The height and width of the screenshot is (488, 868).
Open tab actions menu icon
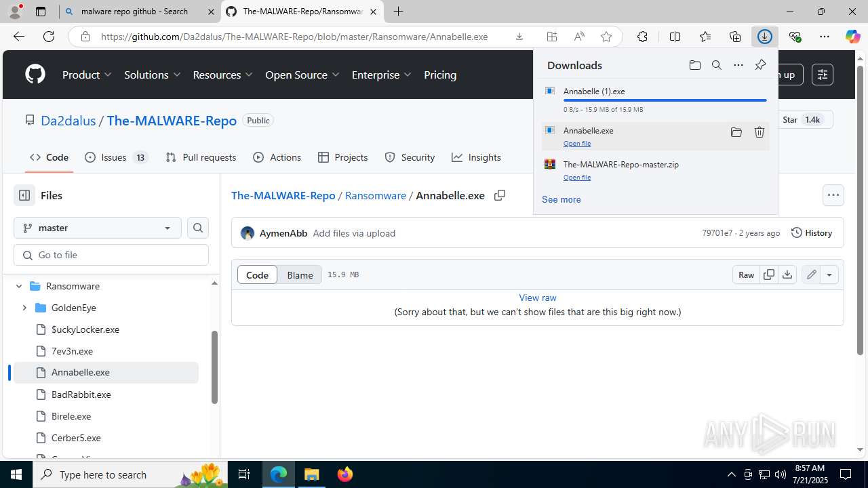point(41,12)
